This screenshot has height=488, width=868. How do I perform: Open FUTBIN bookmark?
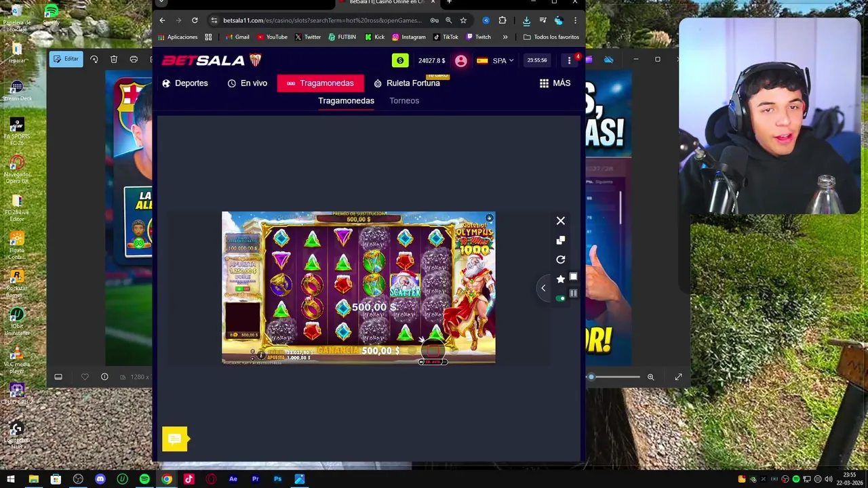click(342, 37)
